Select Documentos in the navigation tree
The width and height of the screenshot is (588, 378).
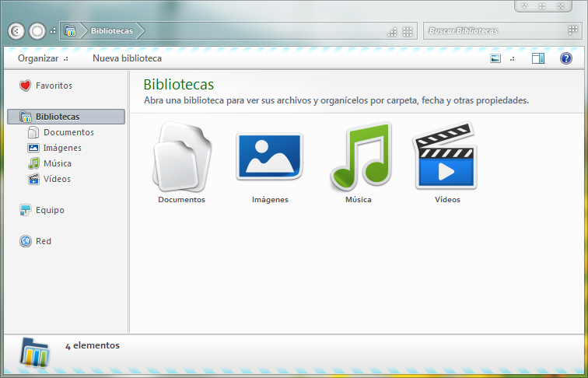68,132
